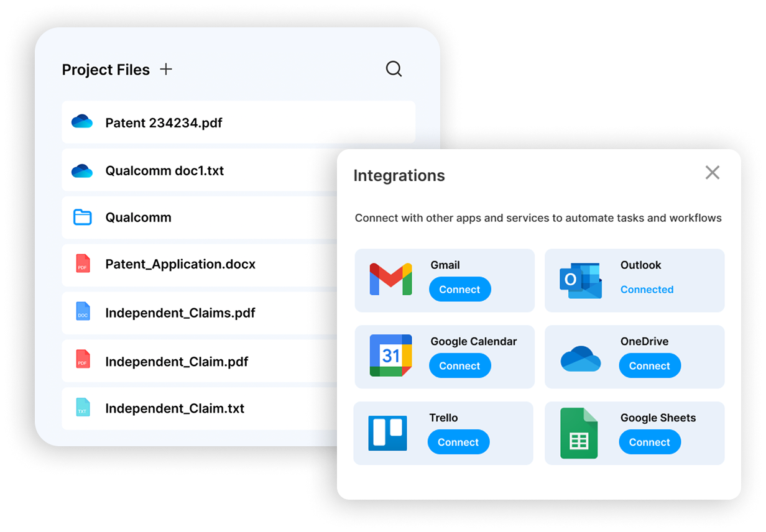Open Independent_Claim.pdf file
The height and width of the screenshot is (532, 766).
(x=199, y=361)
